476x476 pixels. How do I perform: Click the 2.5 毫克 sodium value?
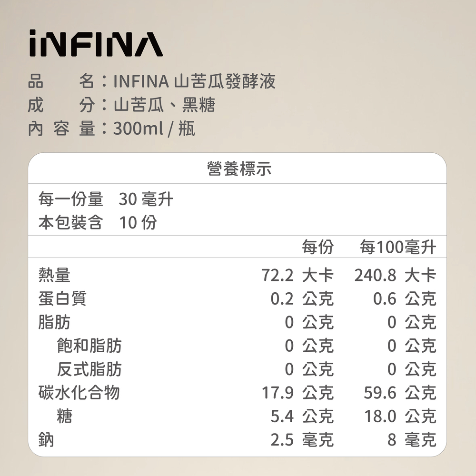[302, 440]
